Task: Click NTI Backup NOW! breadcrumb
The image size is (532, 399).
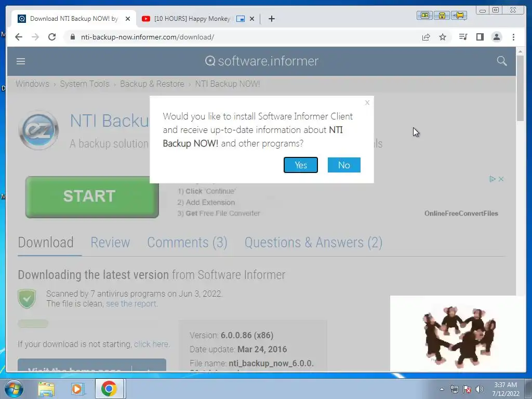Action: coord(228,84)
